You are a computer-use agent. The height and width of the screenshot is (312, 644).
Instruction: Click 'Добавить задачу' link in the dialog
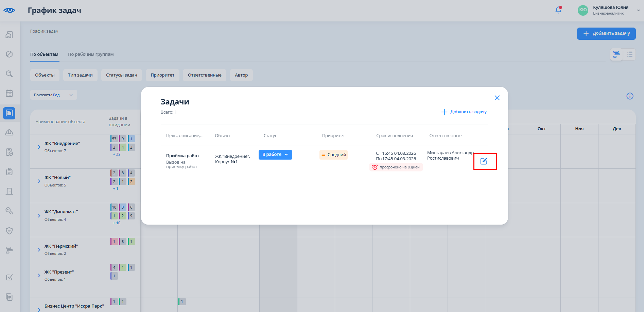click(x=464, y=112)
